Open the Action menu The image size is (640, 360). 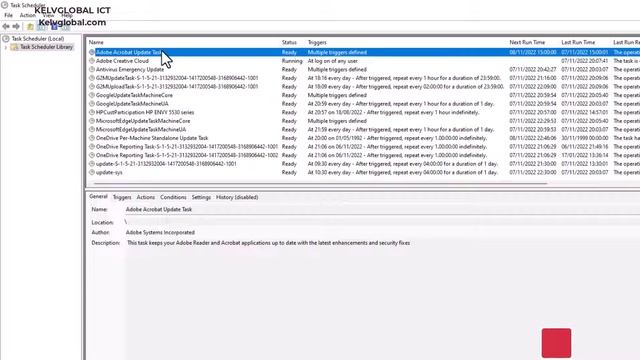pos(27,15)
